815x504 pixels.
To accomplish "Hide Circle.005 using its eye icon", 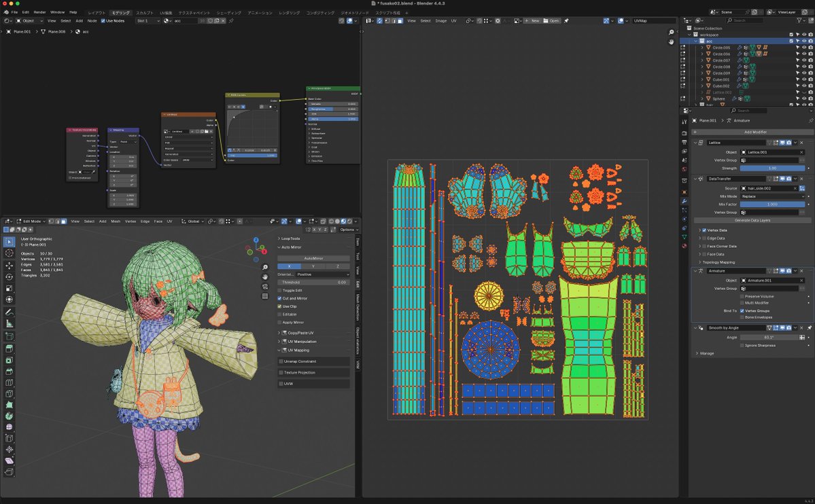I will click(804, 48).
